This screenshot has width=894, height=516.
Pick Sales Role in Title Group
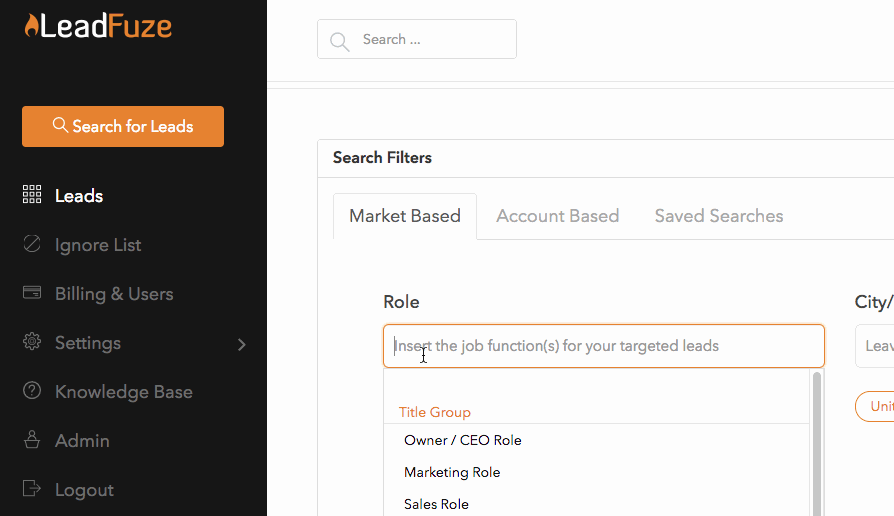[x=436, y=504]
